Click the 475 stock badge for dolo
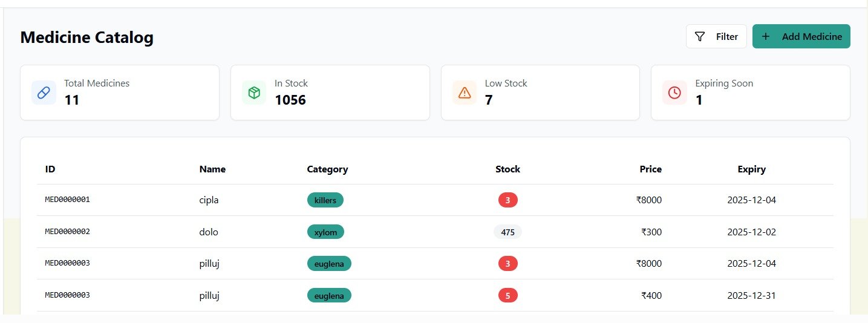This screenshot has width=868, height=323. click(x=507, y=232)
